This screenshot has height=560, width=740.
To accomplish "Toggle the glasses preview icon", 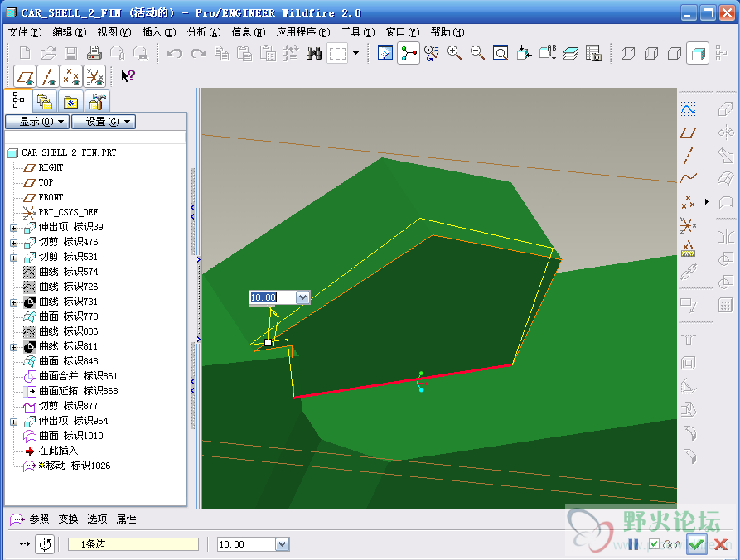I will click(671, 544).
